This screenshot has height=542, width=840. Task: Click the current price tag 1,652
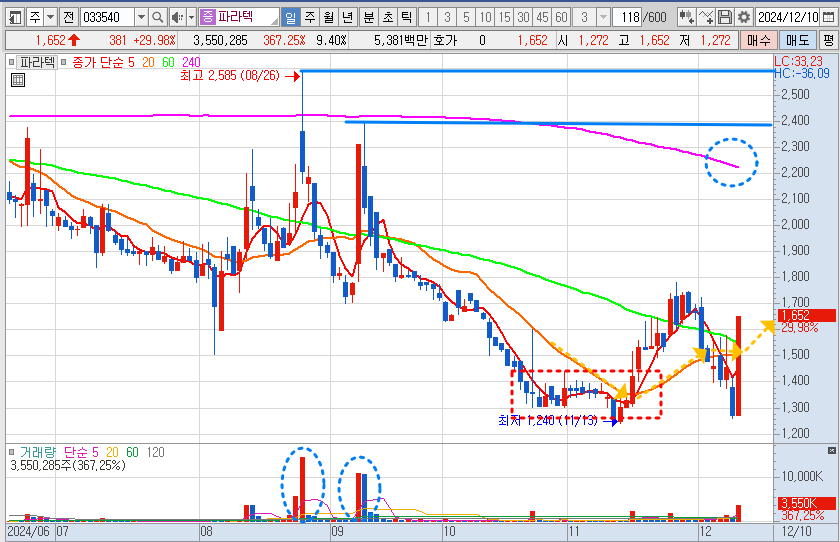tap(806, 315)
